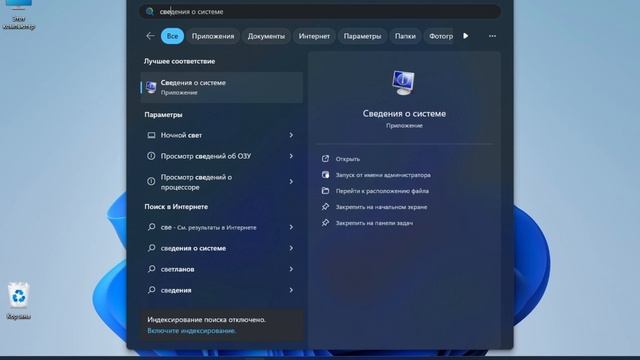Image resolution: width=640 pixels, height=360 pixels.
Task: Open the Сведения о системе best match result
Action: tap(222, 87)
